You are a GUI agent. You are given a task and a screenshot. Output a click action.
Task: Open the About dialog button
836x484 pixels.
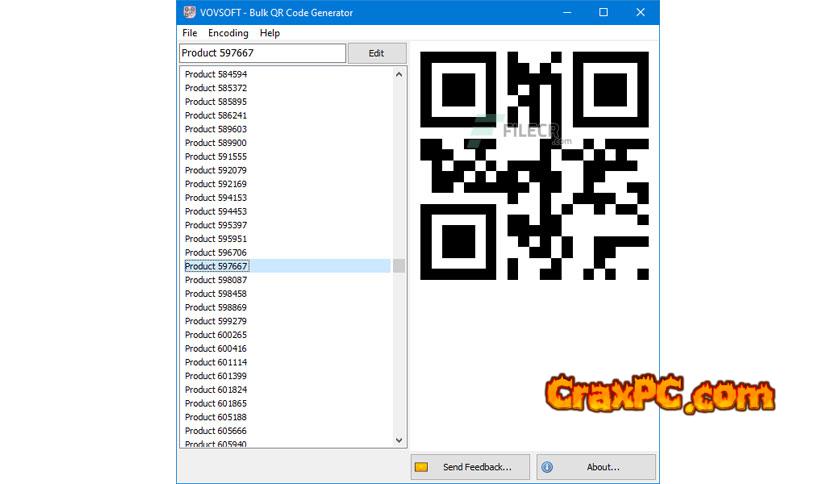pos(596,467)
